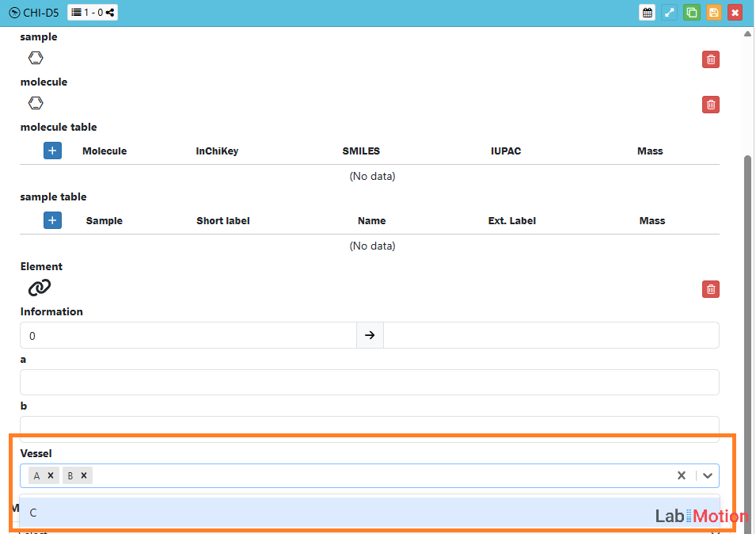Remove tag B from Vessel
Image resolution: width=756 pixels, height=534 pixels.
[x=84, y=475]
